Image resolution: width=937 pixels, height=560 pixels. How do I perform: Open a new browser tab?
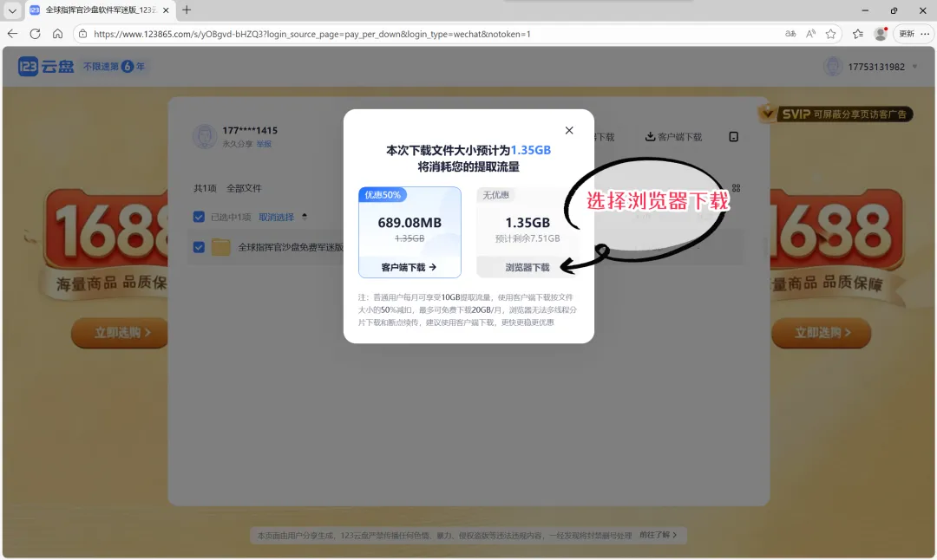(x=187, y=10)
